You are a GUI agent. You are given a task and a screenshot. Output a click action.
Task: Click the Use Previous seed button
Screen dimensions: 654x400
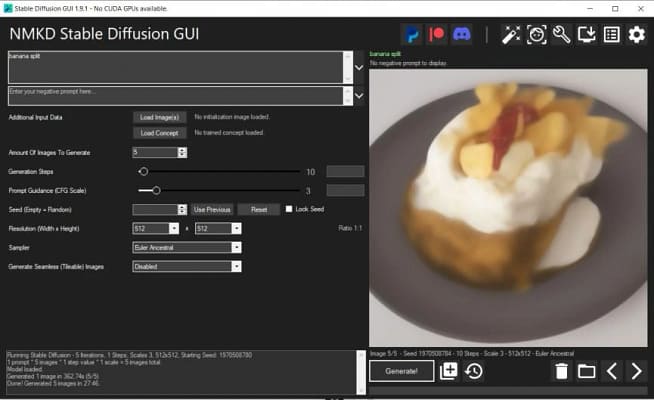[212, 209]
